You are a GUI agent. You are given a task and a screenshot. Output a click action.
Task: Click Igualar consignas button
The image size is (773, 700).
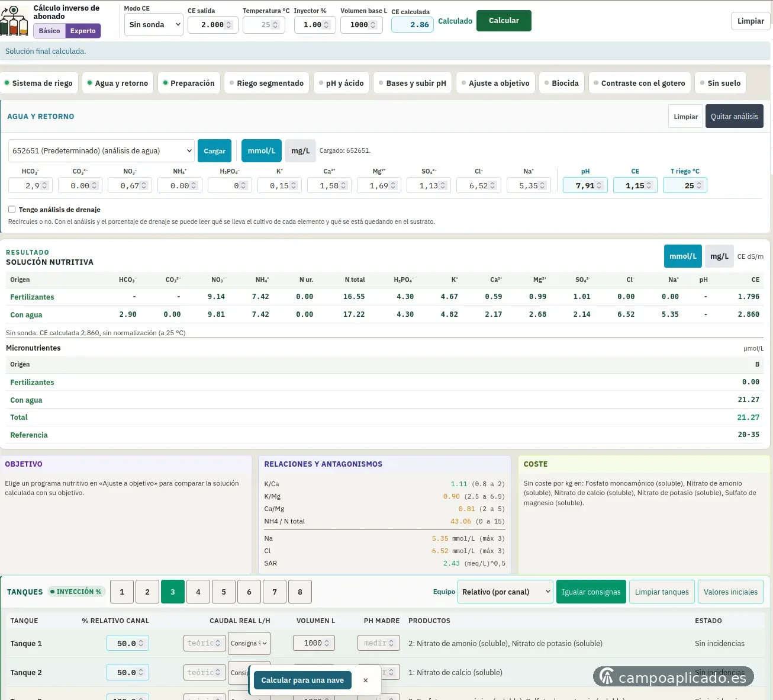[x=591, y=592]
